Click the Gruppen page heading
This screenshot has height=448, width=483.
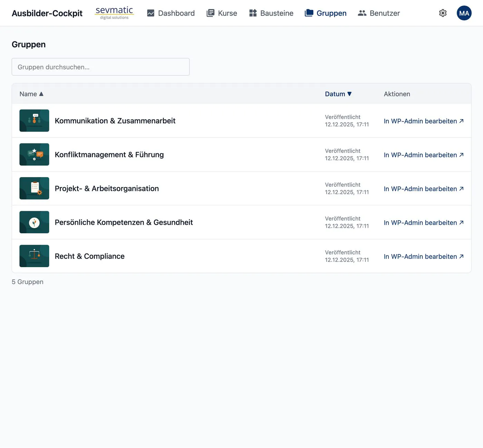pos(29,45)
